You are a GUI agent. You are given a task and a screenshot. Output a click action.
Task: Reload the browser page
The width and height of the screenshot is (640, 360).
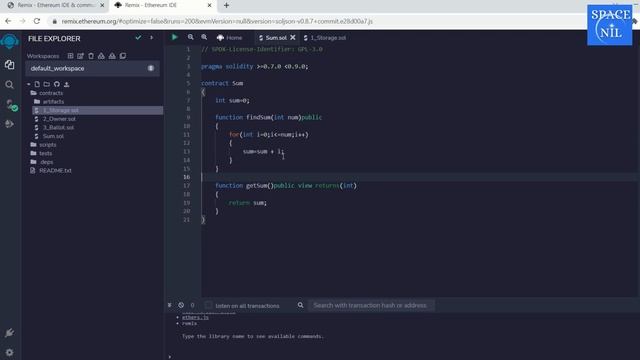(x=37, y=21)
